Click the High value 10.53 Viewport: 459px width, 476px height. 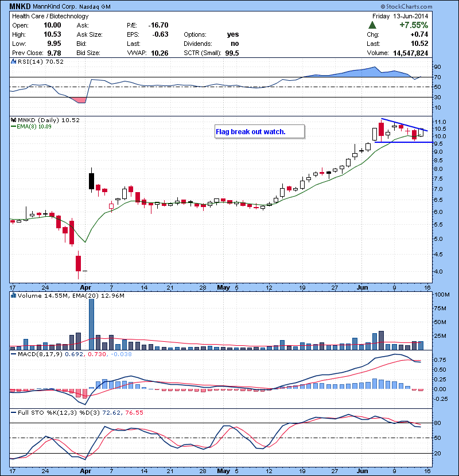click(x=52, y=34)
